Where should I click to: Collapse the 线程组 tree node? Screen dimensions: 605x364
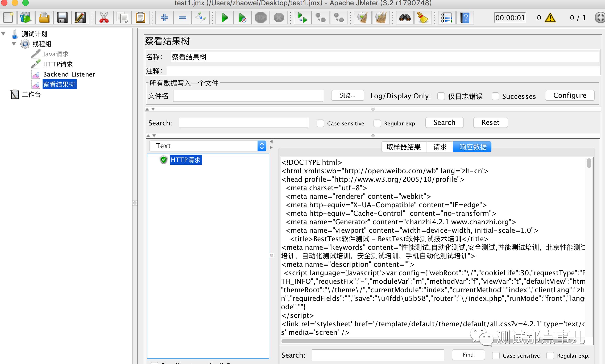click(14, 44)
